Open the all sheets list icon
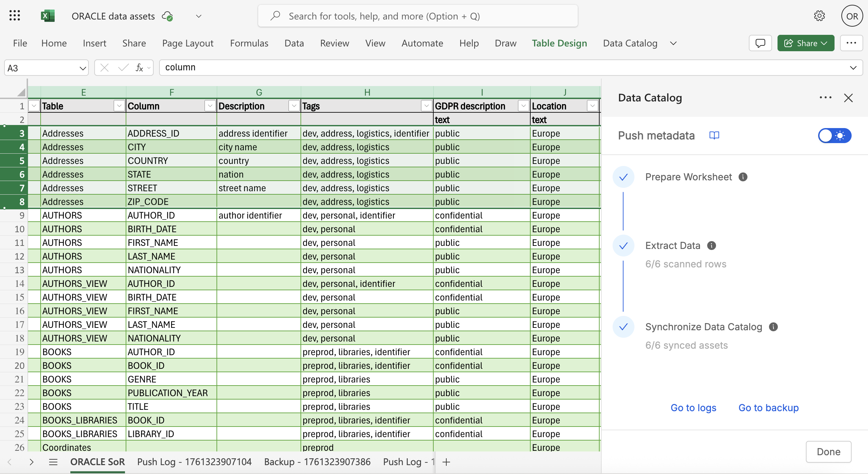Screen dimensions: 868x474 click(53, 462)
